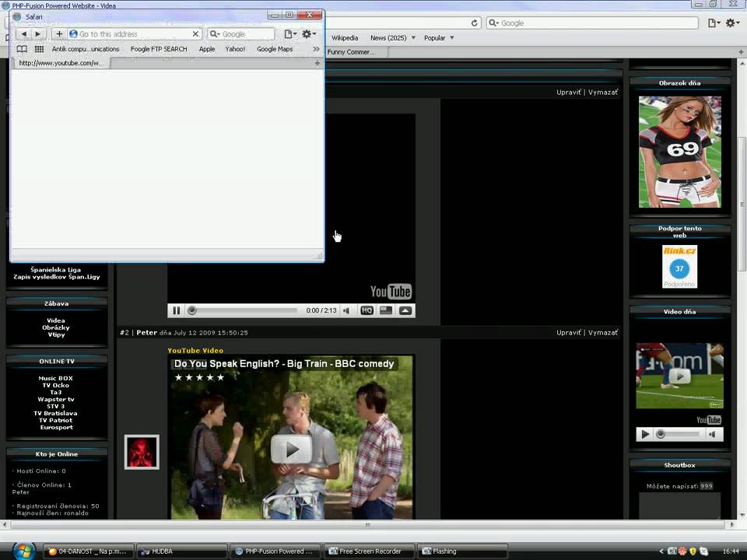
Task: Open the Google Maps bookmark
Action: [x=275, y=49]
